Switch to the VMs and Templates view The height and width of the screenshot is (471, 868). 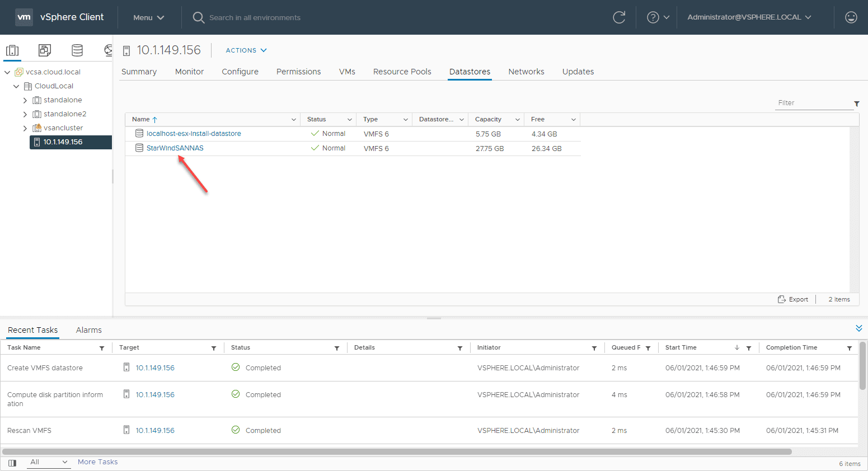coord(44,50)
